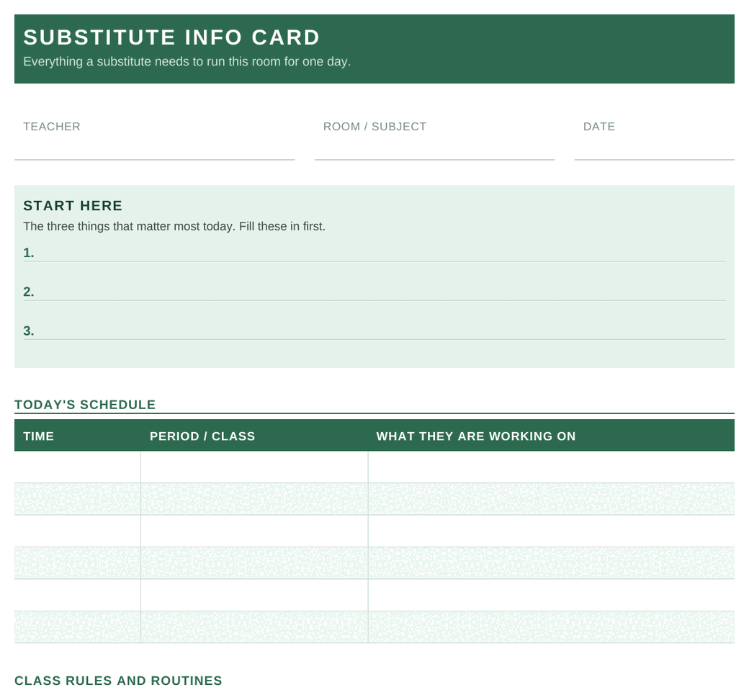Click the START HERE heading
Viewport: 749px width, 700px height.
(x=73, y=206)
